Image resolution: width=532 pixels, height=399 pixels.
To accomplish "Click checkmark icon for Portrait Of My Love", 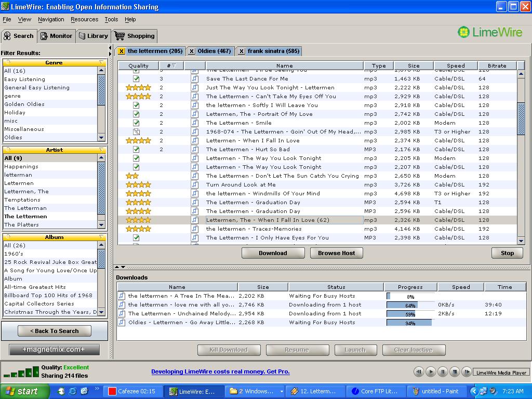I will tap(136, 114).
